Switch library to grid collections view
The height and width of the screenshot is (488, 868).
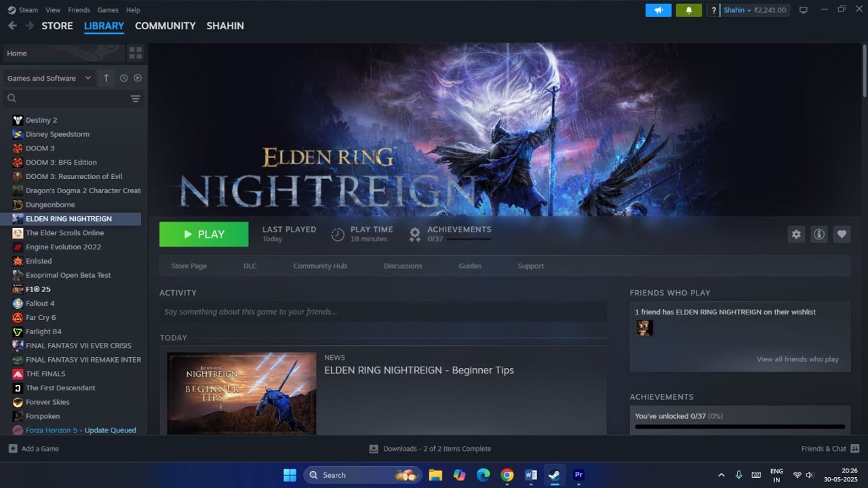(x=136, y=53)
